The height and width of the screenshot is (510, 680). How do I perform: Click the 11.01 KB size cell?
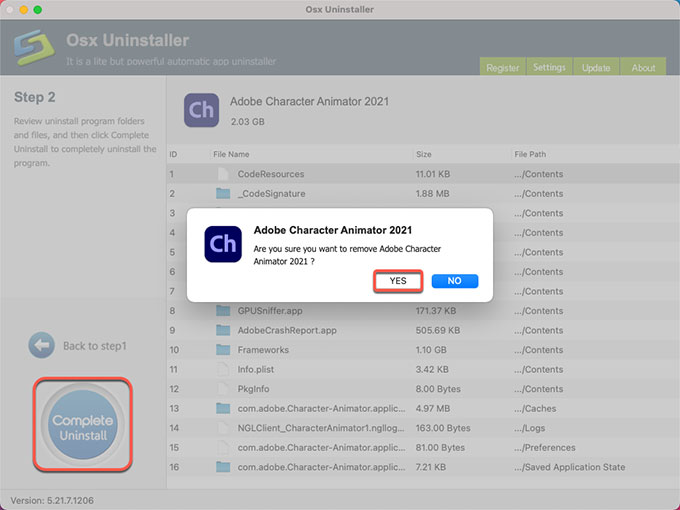[x=433, y=174]
